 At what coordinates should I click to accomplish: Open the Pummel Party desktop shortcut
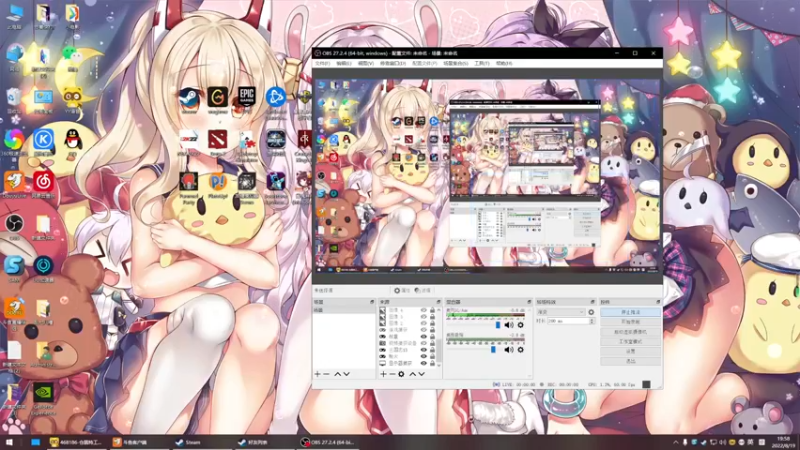point(189,183)
